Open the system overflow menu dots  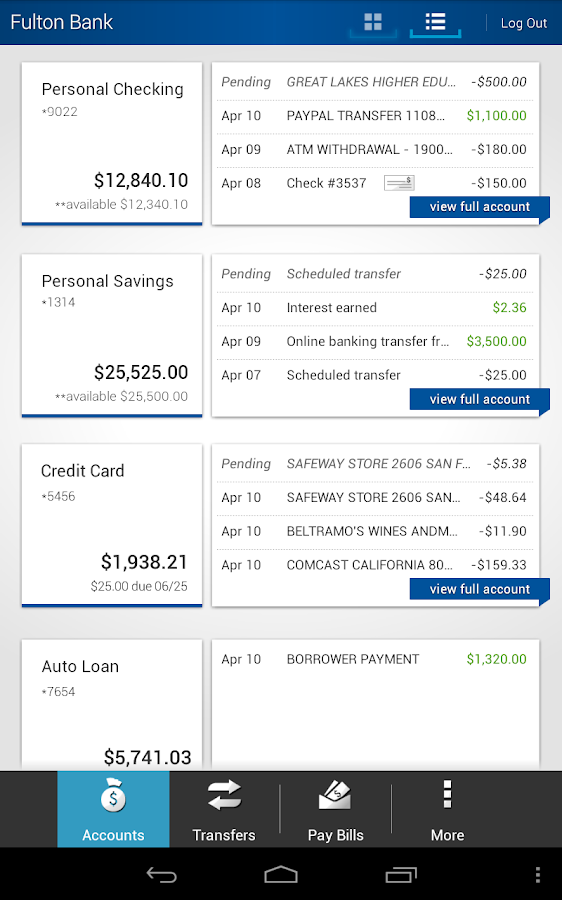point(537,875)
